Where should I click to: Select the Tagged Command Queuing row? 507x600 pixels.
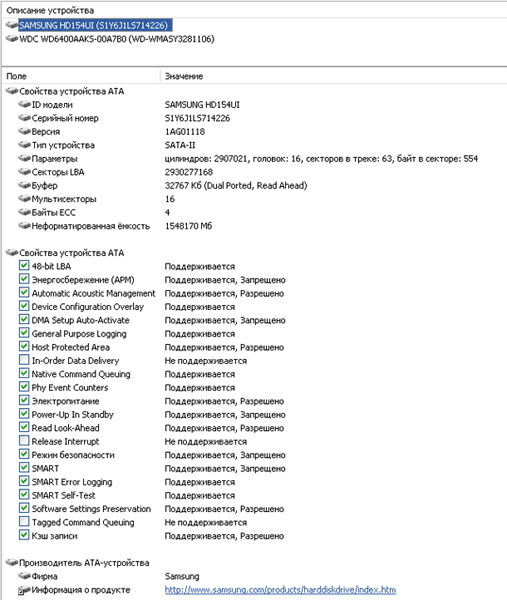click(254, 522)
